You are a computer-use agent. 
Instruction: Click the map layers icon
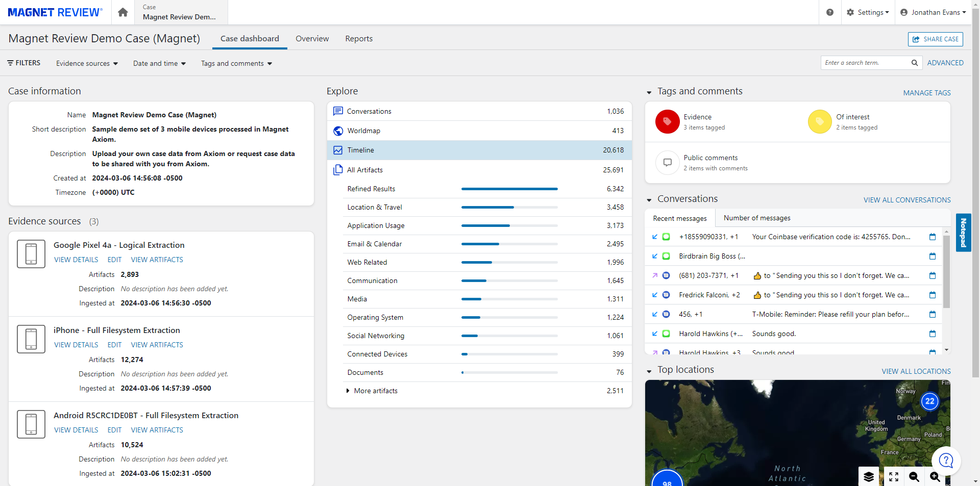869,476
